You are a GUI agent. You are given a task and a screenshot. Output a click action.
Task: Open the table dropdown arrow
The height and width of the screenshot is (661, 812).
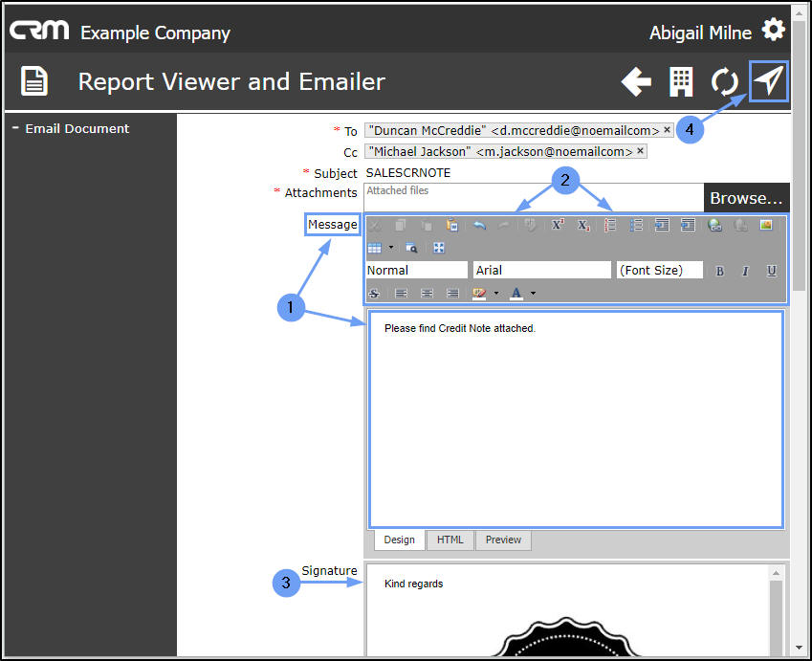pyautogui.click(x=391, y=248)
